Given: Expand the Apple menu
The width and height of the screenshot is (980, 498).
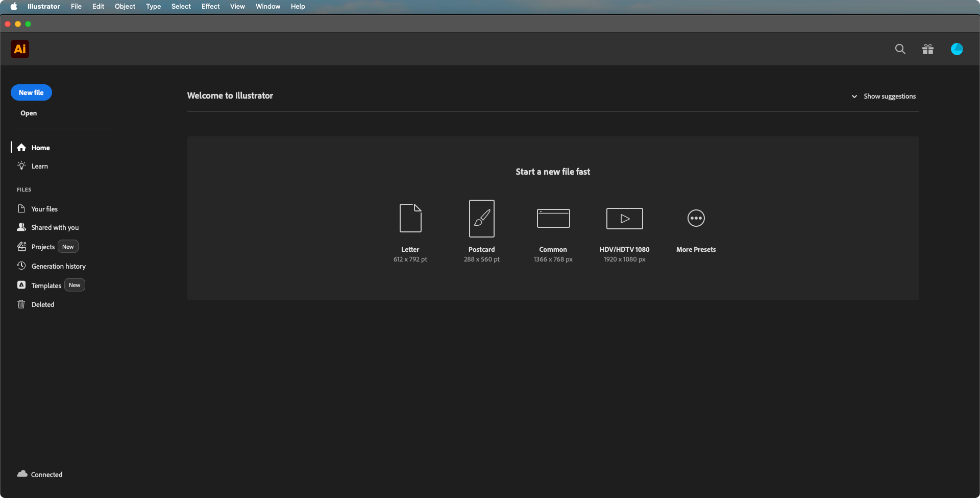Looking at the screenshot, I should point(14,6).
